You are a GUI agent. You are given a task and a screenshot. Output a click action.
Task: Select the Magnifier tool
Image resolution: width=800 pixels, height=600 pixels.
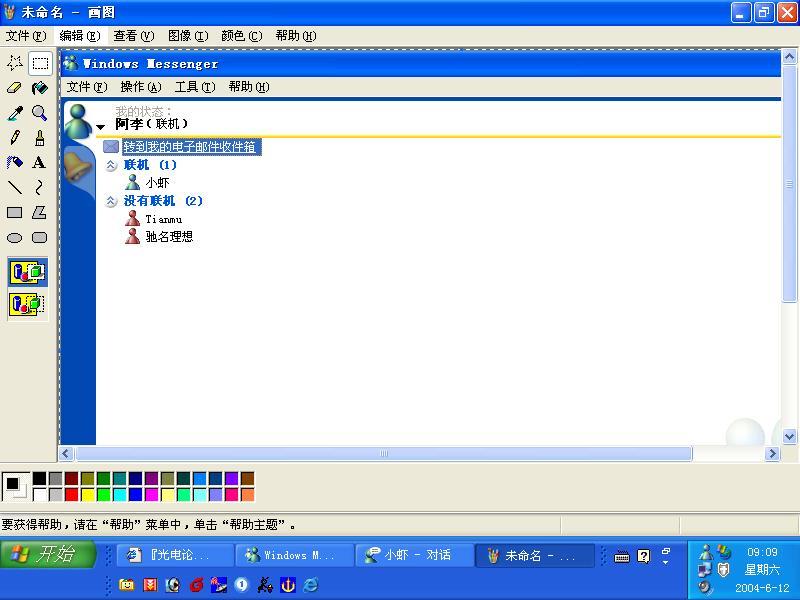(40, 113)
